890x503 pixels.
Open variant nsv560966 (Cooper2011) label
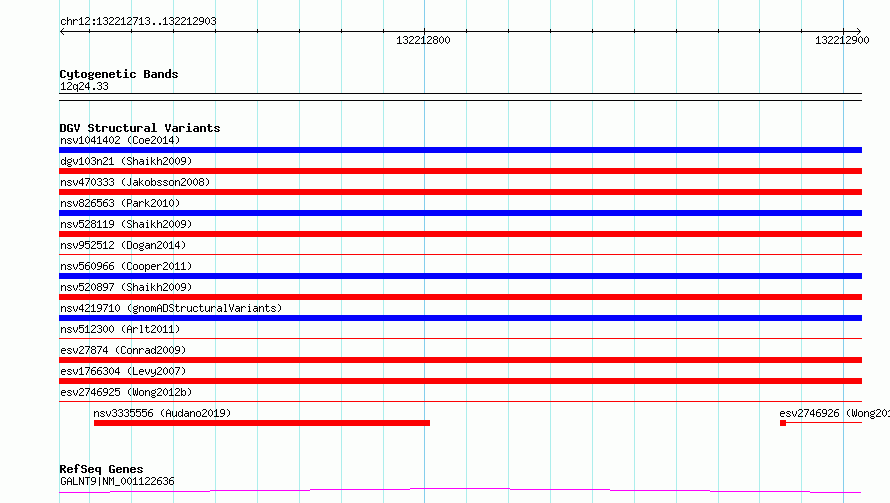click(x=126, y=266)
